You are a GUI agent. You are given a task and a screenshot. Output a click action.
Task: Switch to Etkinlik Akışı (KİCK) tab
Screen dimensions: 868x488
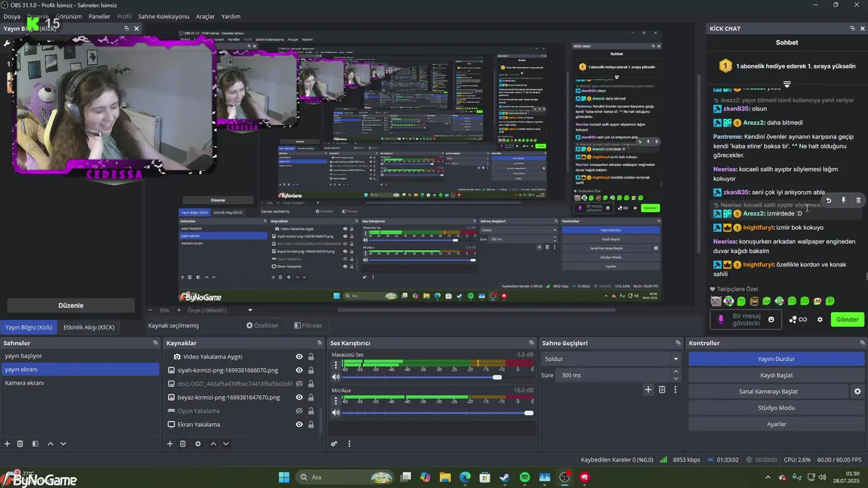89,327
